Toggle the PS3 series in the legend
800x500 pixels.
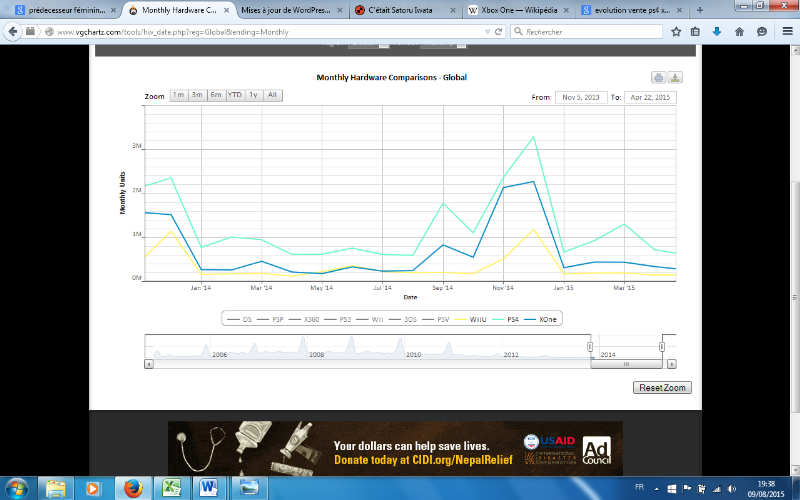pos(338,319)
